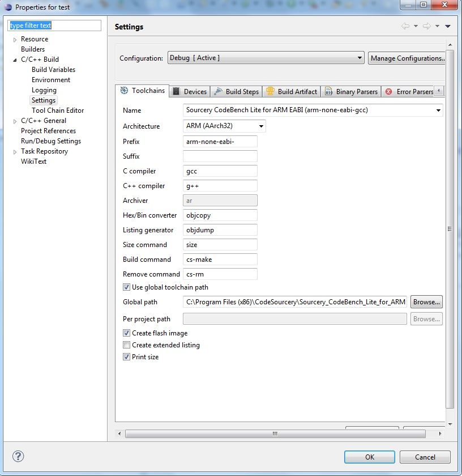Image resolution: width=462 pixels, height=476 pixels.
Task: Uncheck Create flash image
Action: point(126,333)
